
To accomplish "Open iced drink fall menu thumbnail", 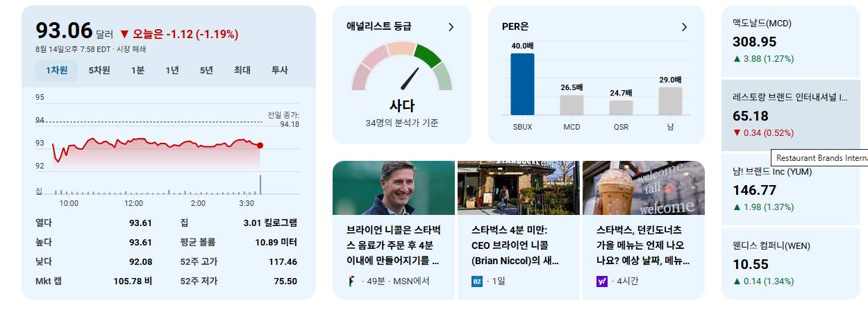I will [x=644, y=188].
